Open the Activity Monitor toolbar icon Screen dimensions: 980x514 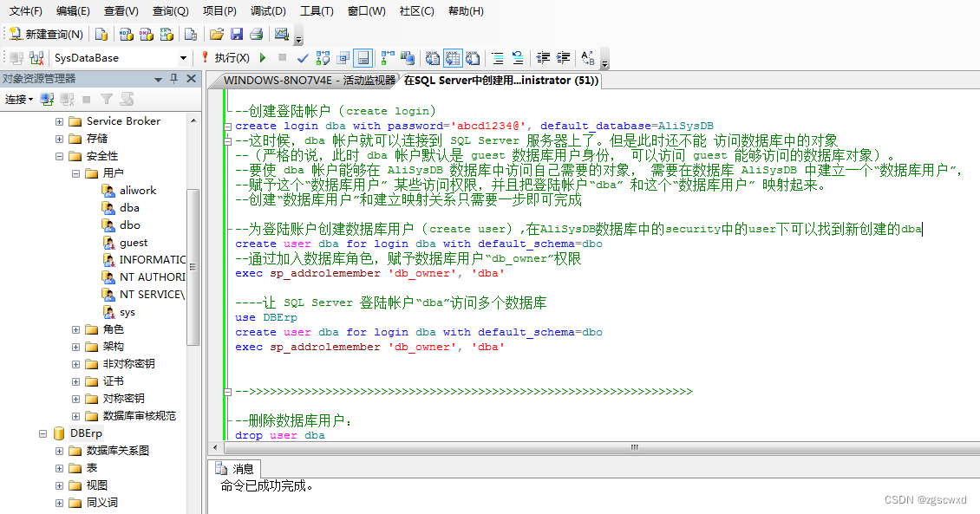click(281, 35)
